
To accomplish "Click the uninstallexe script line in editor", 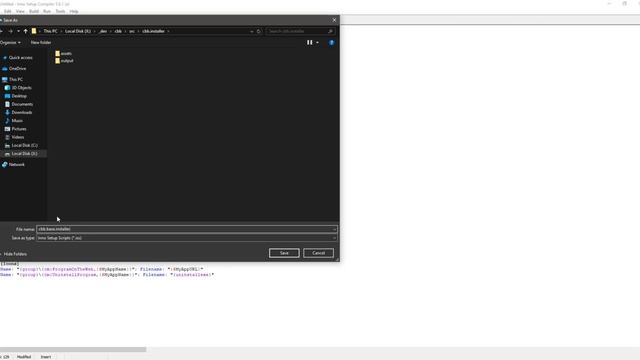I will (x=107, y=275).
